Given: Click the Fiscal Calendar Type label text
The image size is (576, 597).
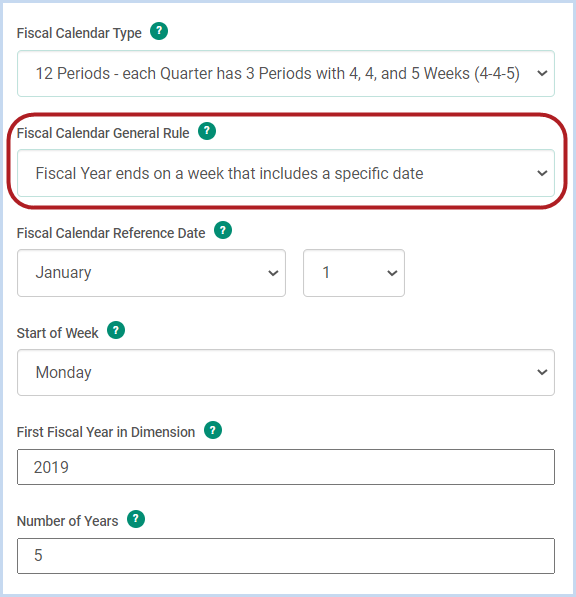Looking at the screenshot, I should (79, 34).
